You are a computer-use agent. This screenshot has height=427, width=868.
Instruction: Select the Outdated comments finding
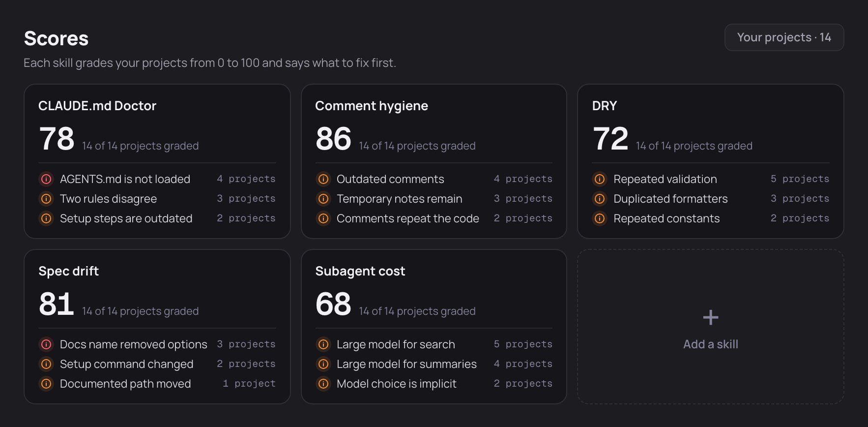pyautogui.click(x=434, y=179)
